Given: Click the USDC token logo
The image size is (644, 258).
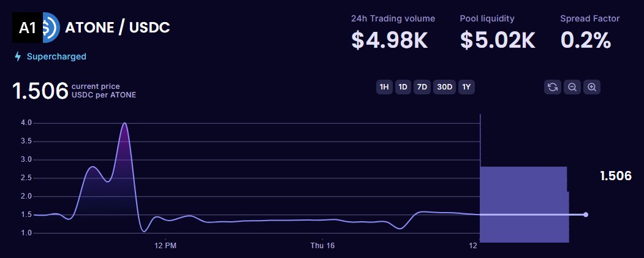Looking at the screenshot, I should (51, 28).
